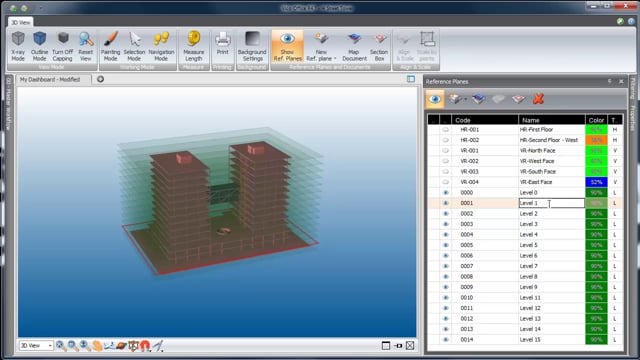Click in the Level 1 name edit field
Viewport: 640px width, 360px height.
tap(551, 203)
